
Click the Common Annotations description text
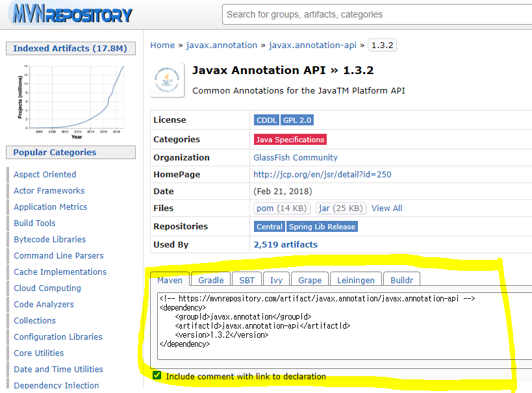(x=299, y=90)
